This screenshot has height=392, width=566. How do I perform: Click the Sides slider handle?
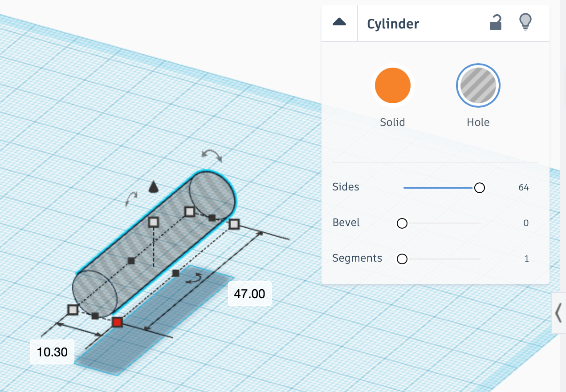pyautogui.click(x=480, y=188)
